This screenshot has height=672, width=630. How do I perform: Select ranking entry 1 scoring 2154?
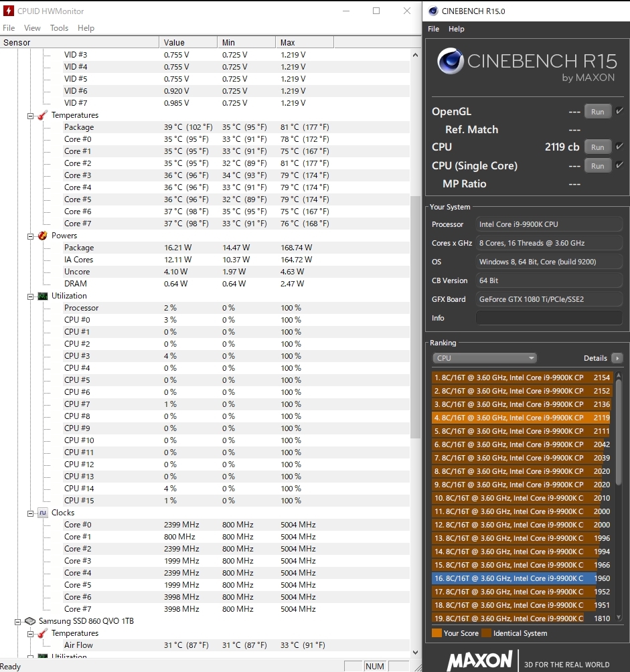(x=522, y=377)
